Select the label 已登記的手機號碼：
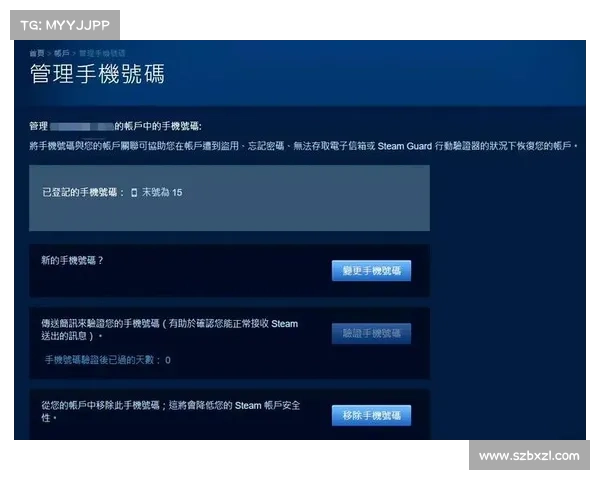The image size is (600, 480). point(83,192)
